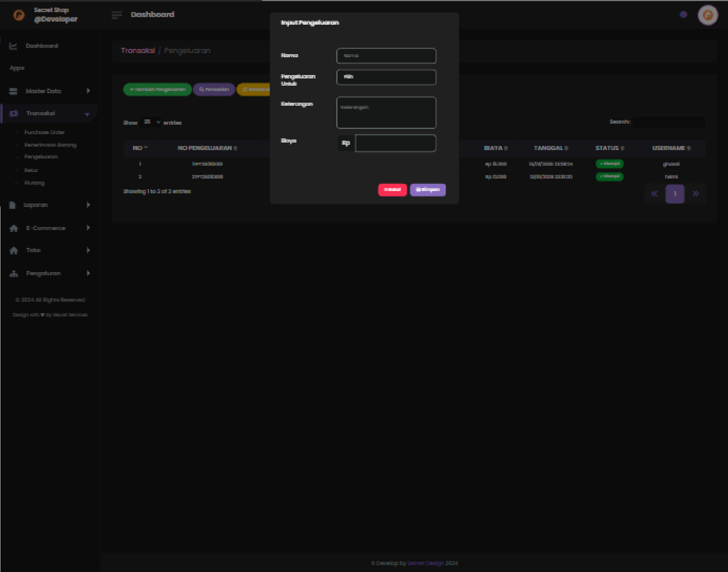Click the Nama input field

[x=386, y=56]
